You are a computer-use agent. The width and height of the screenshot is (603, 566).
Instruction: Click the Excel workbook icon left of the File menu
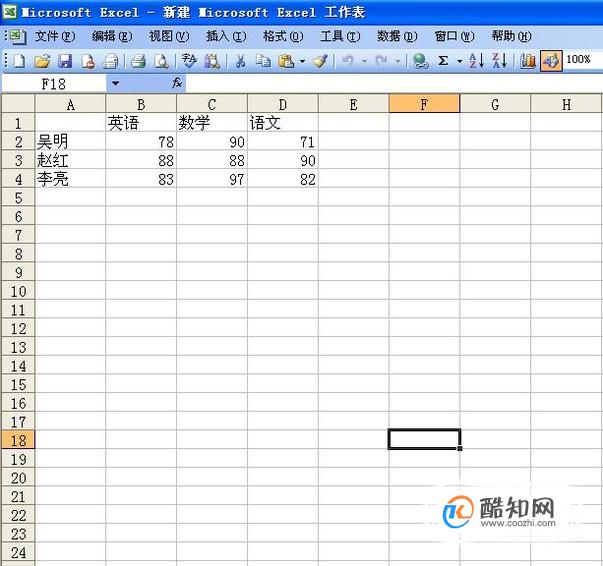click(18, 37)
